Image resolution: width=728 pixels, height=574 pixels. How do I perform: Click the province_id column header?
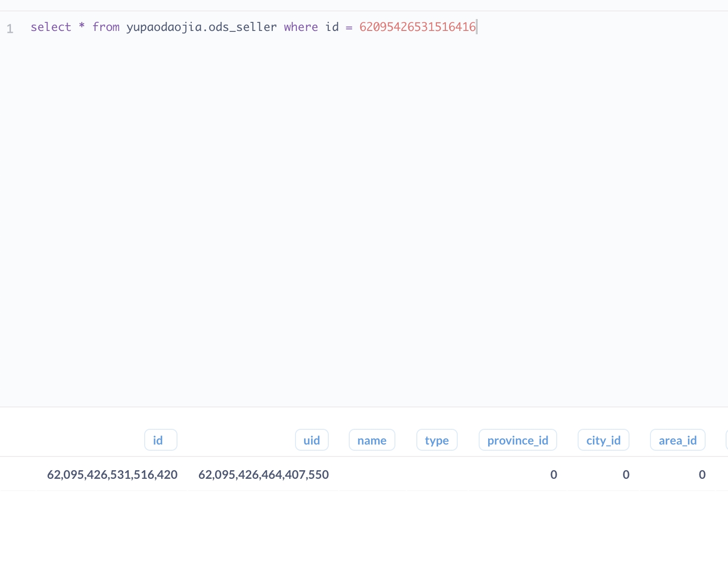518,440
